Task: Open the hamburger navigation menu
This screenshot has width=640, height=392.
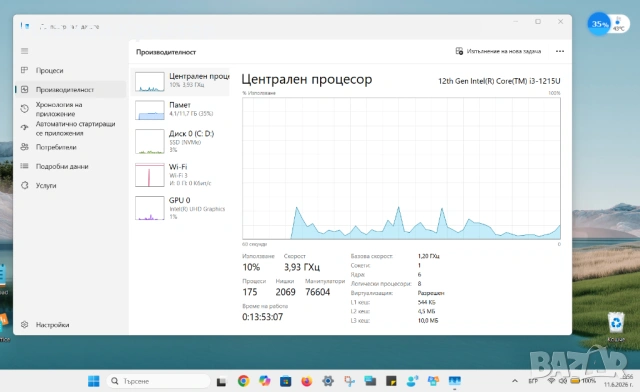Action: (24, 51)
